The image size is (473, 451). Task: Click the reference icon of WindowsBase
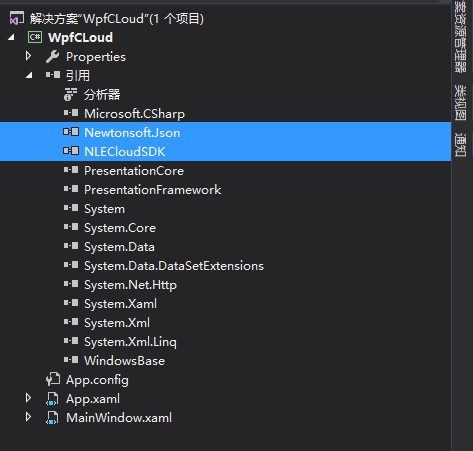tap(71, 360)
